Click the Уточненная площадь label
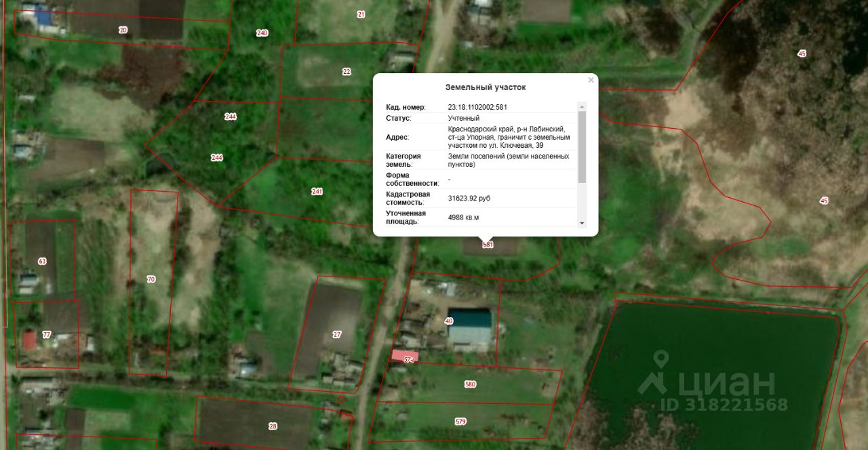The width and height of the screenshot is (868, 450). click(406, 217)
